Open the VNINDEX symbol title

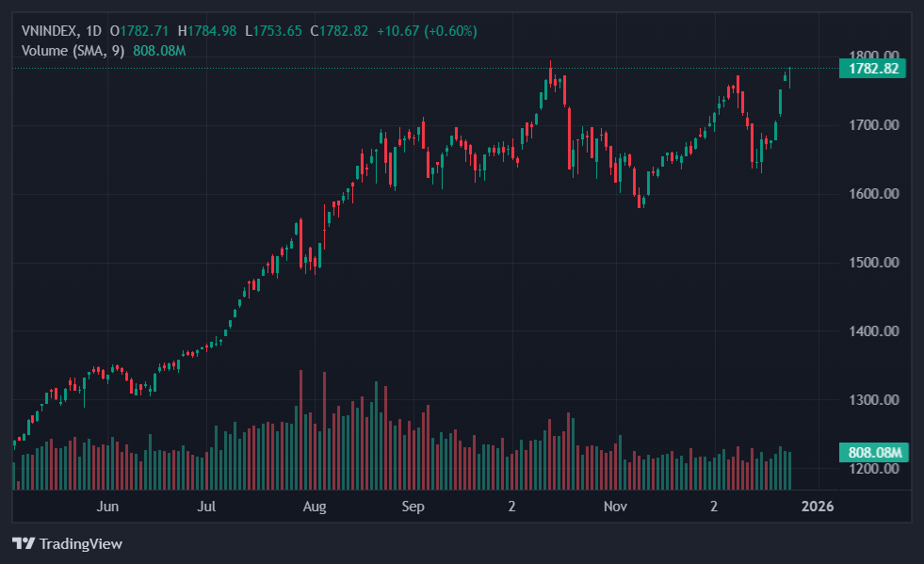point(50,31)
